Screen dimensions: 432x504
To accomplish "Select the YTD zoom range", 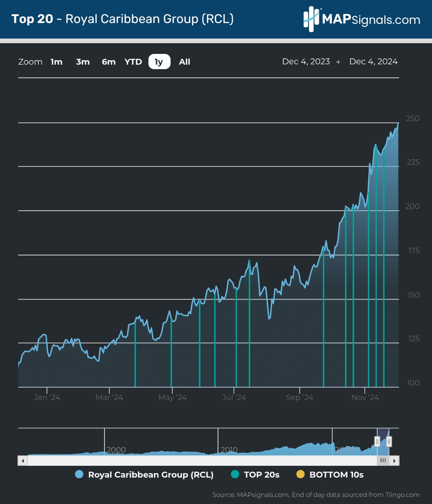I will click(x=133, y=62).
